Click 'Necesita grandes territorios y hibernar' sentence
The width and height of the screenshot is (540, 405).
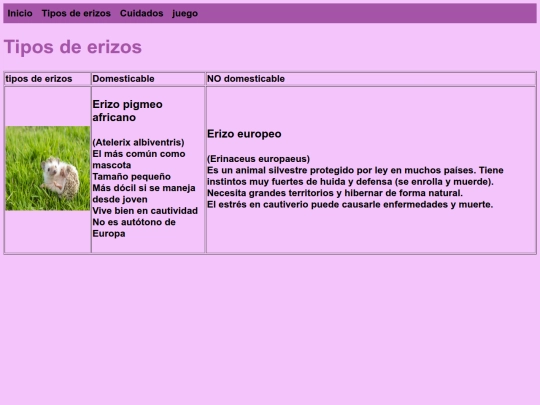[x=335, y=193]
